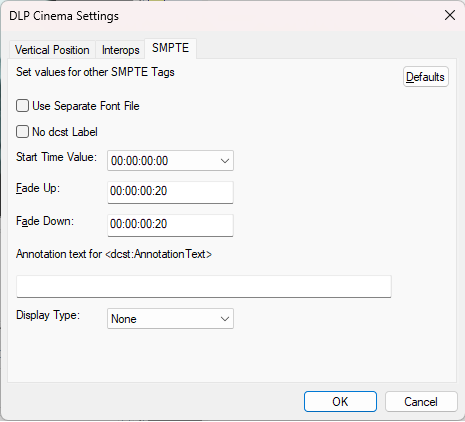Click the Display Type dropdown chevron
This screenshot has height=422, width=465.
[x=225, y=319]
